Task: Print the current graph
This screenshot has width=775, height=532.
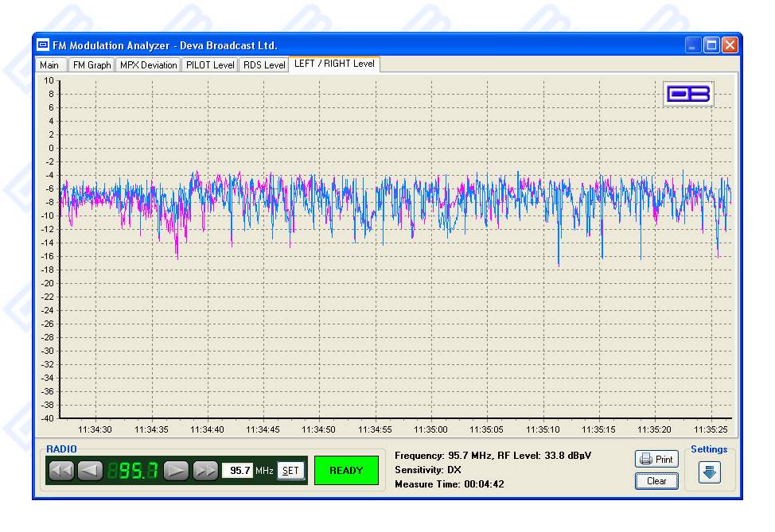Action: click(656, 460)
